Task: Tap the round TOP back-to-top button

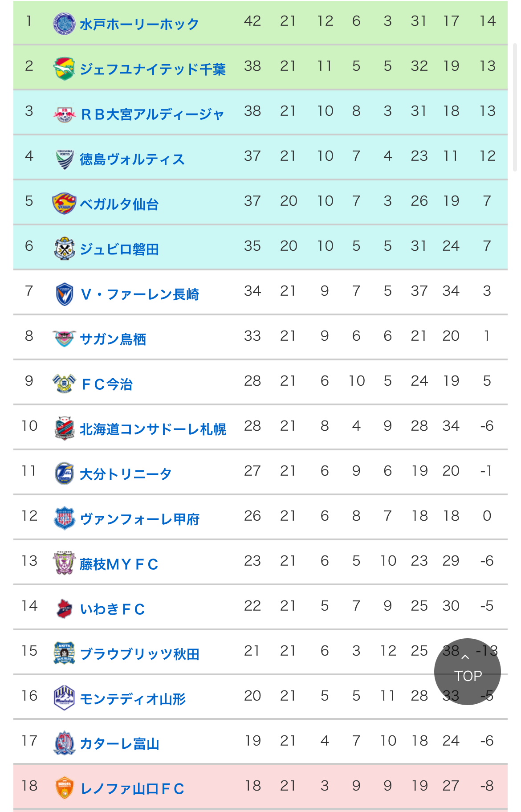Action: click(x=468, y=671)
